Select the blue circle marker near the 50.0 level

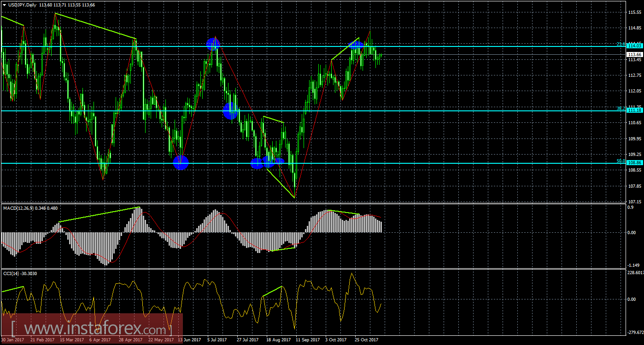tap(181, 162)
